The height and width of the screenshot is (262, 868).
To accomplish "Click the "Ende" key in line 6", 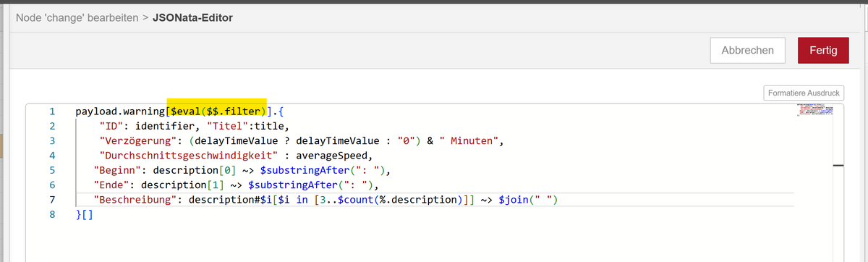I will [x=112, y=185].
